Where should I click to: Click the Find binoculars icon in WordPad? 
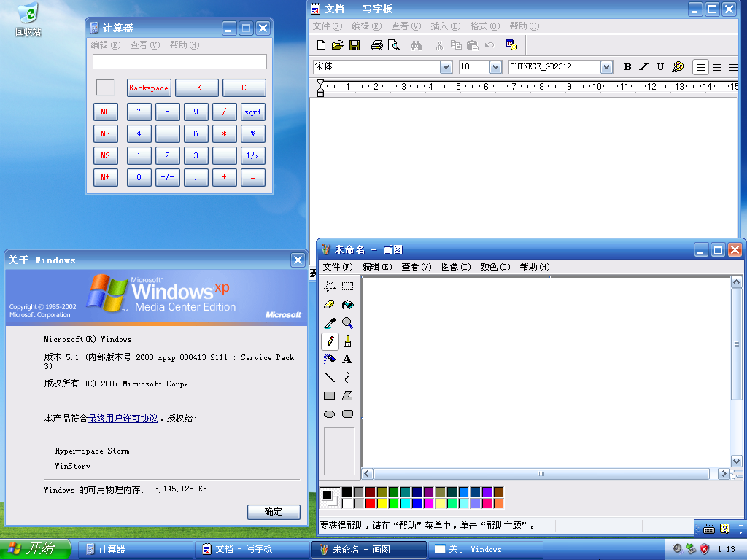coord(416,45)
